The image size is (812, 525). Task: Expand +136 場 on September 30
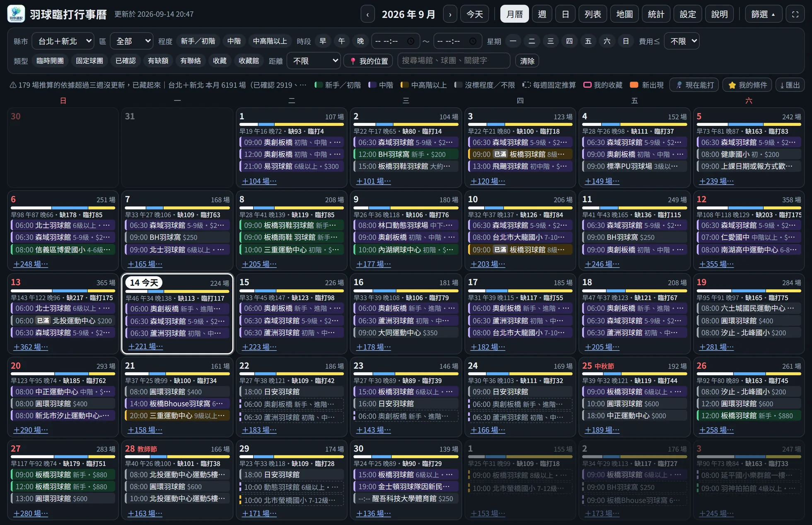point(373,513)
